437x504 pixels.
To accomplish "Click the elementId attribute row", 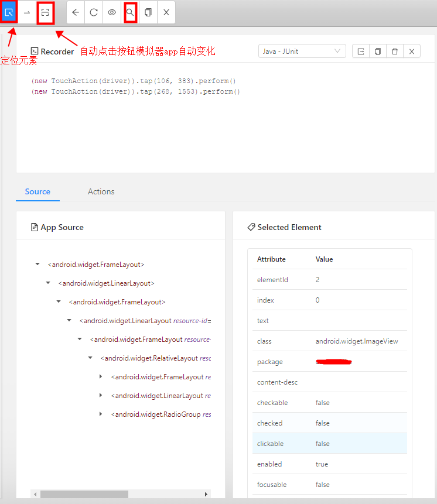I will coord(330,280).
